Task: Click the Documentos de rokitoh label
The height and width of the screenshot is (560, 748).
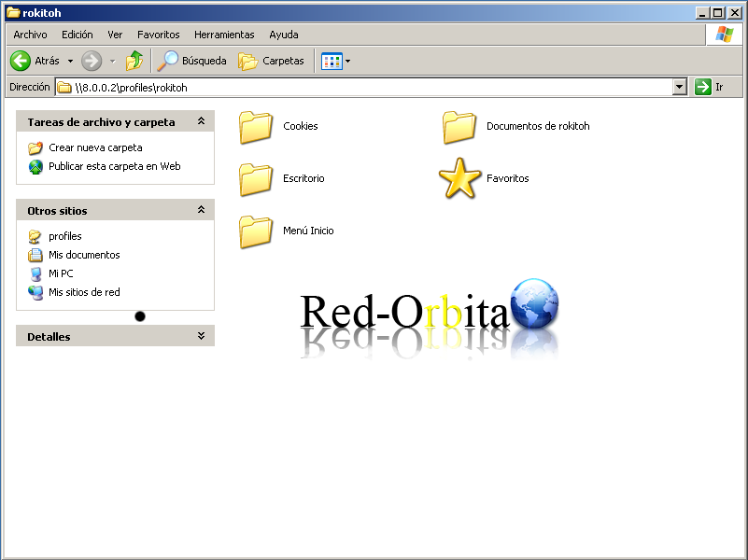Action: pyautogui.click(x=538, y=126)
